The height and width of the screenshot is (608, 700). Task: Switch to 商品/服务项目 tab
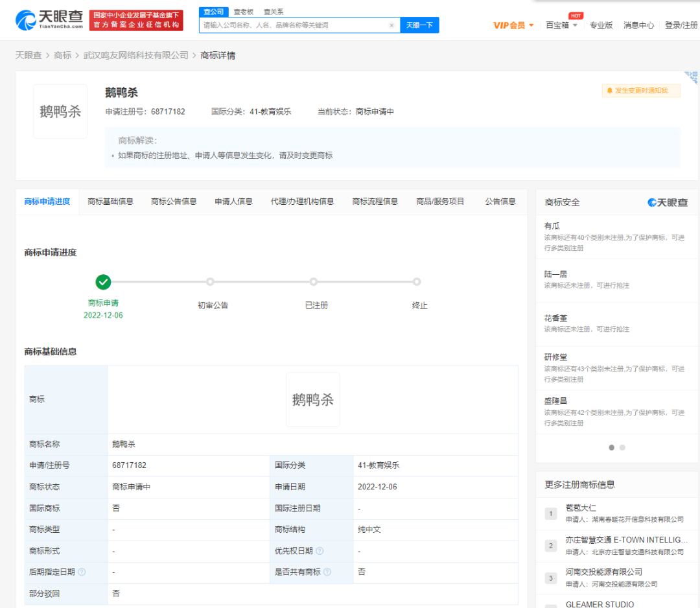click(440, 202)
